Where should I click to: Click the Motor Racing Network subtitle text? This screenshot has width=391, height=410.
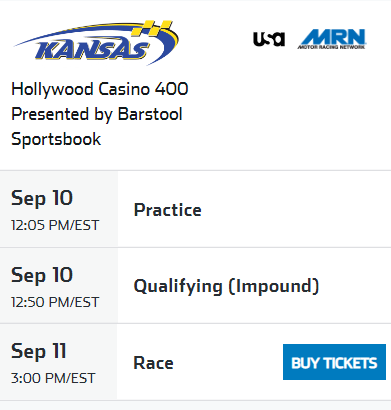pos(331,47)
